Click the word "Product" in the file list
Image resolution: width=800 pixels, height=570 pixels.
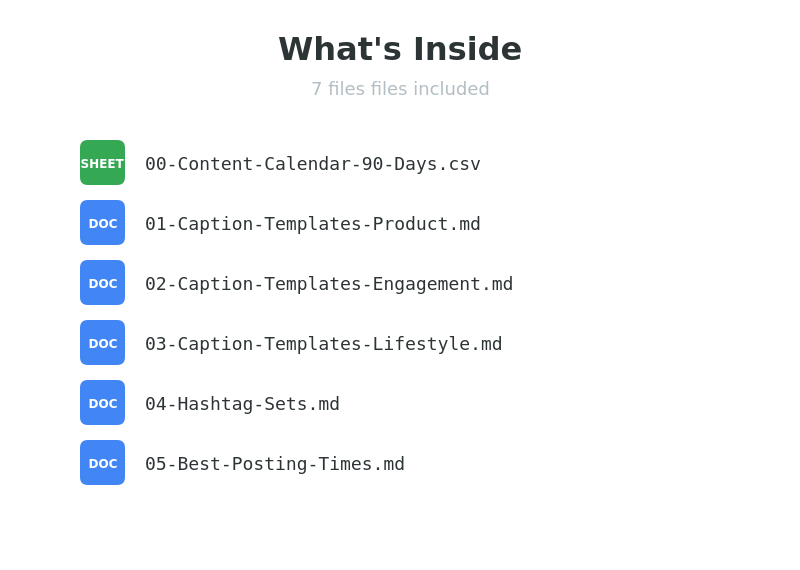pos(410,224)
